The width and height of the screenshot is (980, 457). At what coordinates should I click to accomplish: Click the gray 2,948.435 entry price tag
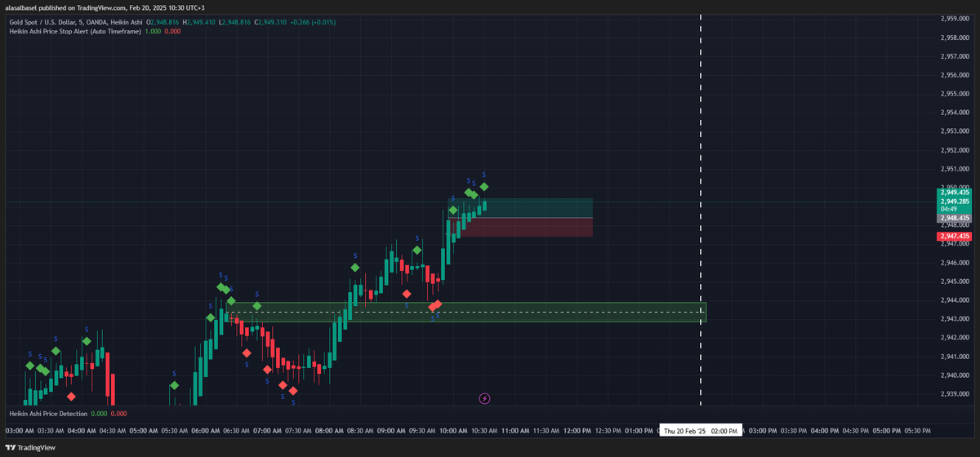[x=954, y=218]
